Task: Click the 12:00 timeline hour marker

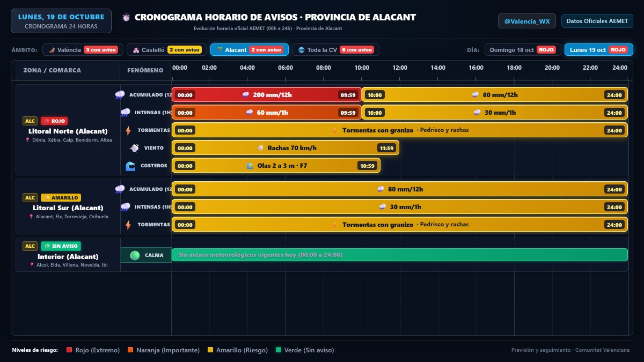Action: 400,68
